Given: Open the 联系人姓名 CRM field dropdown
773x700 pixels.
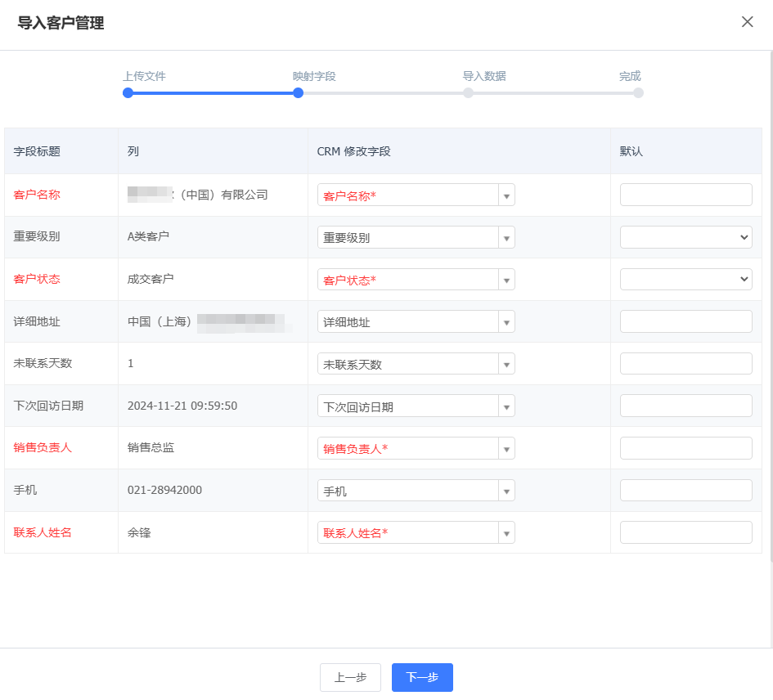Looking at the screenshot, I should point(416,533).
